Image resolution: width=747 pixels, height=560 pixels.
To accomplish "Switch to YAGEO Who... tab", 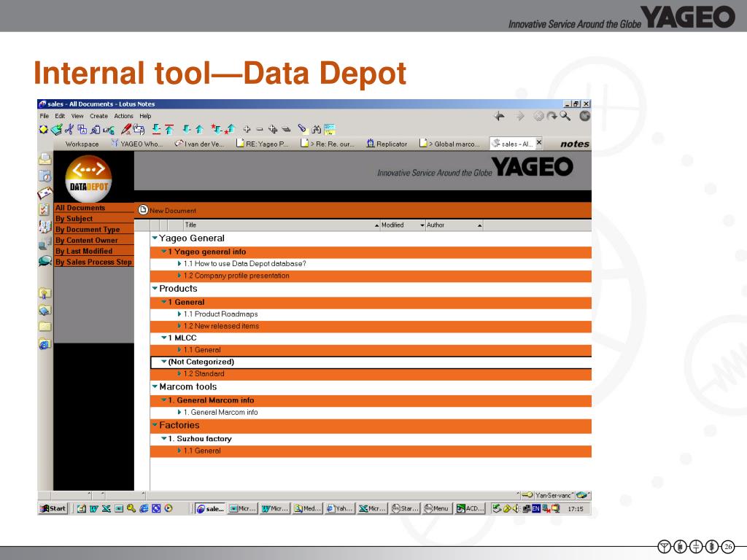I will pyautogui.click(x=137, y=144).
